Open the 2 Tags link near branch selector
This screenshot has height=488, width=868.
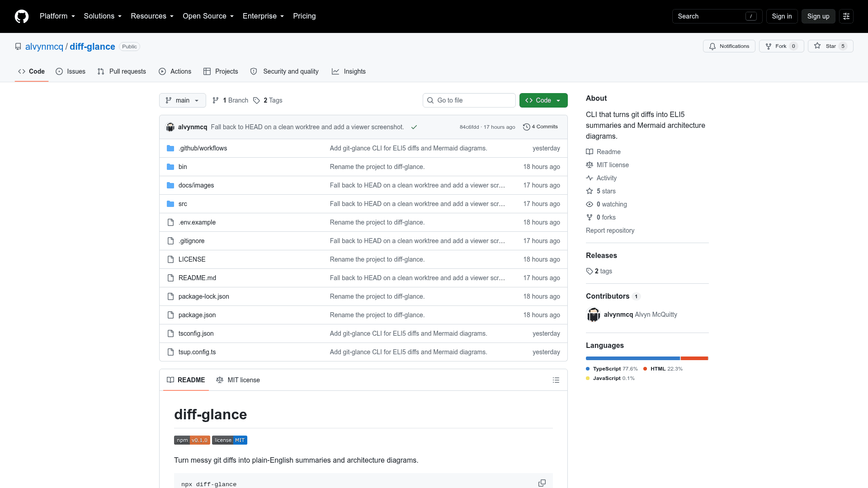[x=268, y=100]
